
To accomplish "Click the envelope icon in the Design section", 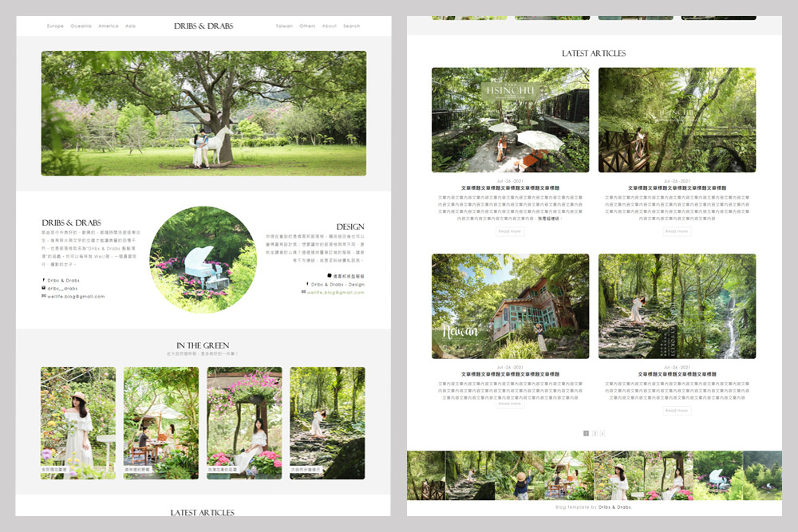I will pos(303,292).
